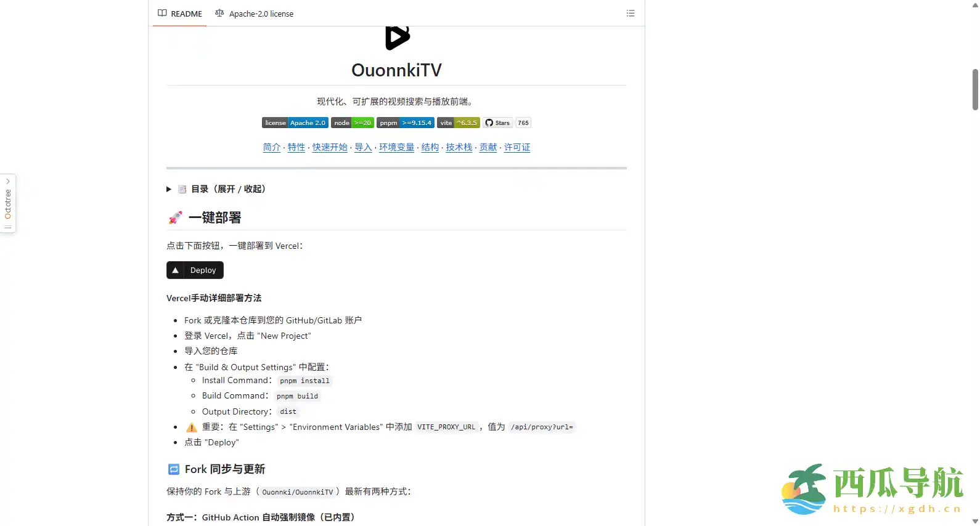The width and height of the screenshot is (980, 526).
Task: Click the 许可证 anchor link
Action: (517, 147)
